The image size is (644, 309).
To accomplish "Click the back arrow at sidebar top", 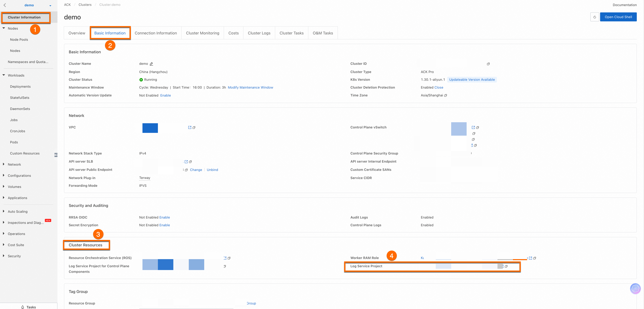I will point(5,5).
